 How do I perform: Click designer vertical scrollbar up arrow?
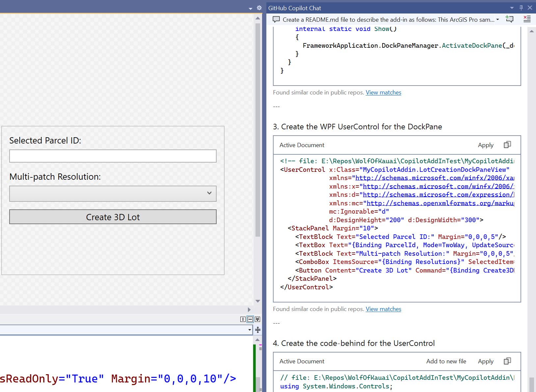258,18
